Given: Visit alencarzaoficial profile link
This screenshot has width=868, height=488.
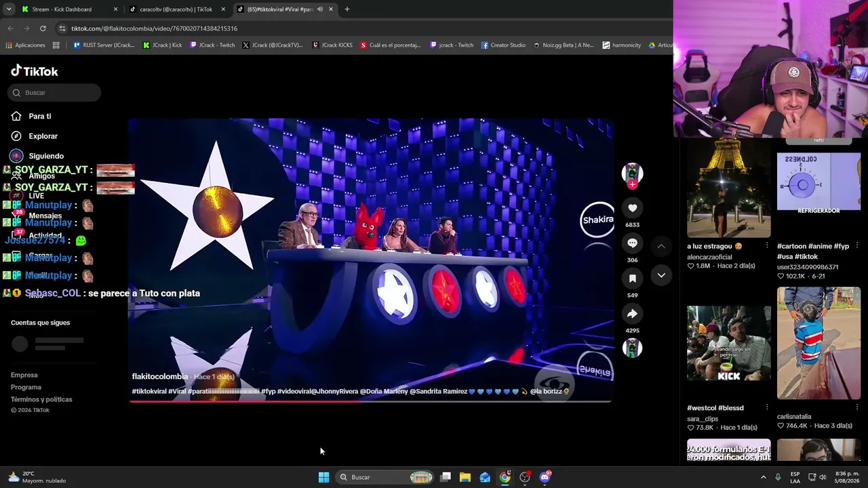Looking at the screenshot, I should click(x=709, y=257).
